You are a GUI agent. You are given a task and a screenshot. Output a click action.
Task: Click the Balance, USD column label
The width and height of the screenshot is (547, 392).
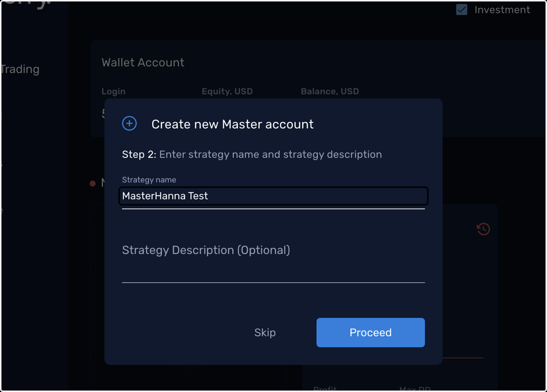(x=330, y=91)
